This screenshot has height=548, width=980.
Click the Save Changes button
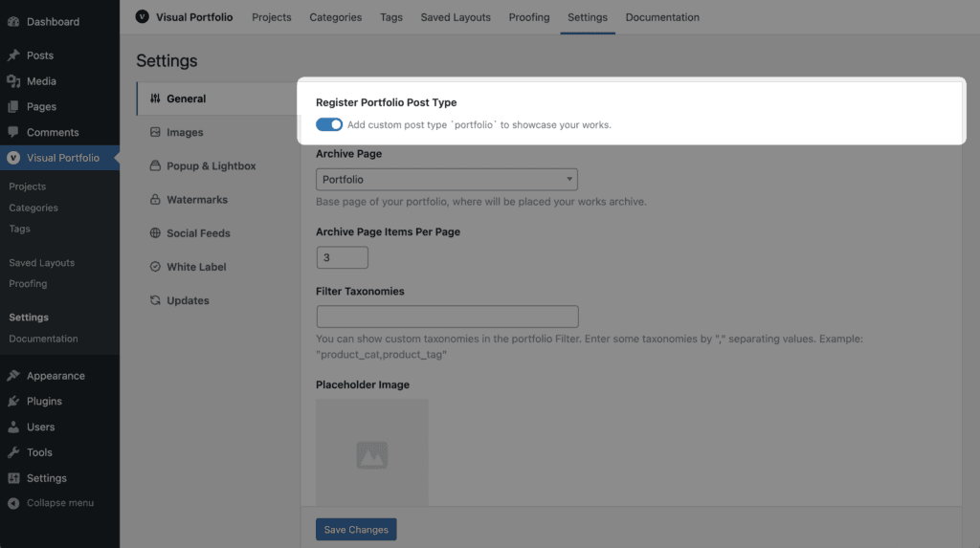coord(356,529)
